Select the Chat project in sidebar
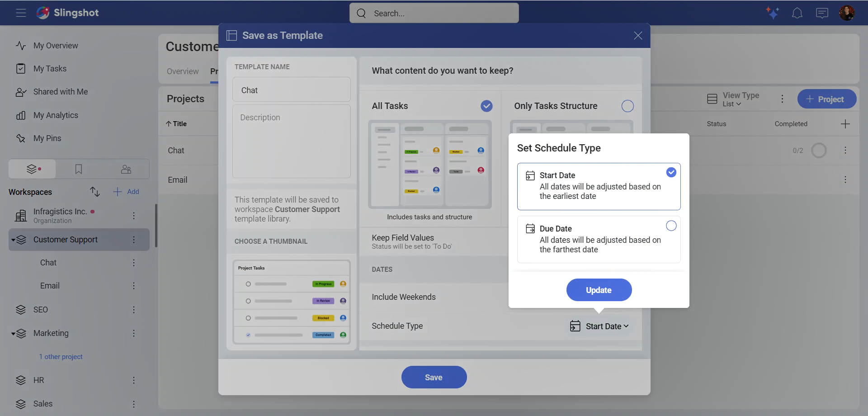 click(48, 263)
